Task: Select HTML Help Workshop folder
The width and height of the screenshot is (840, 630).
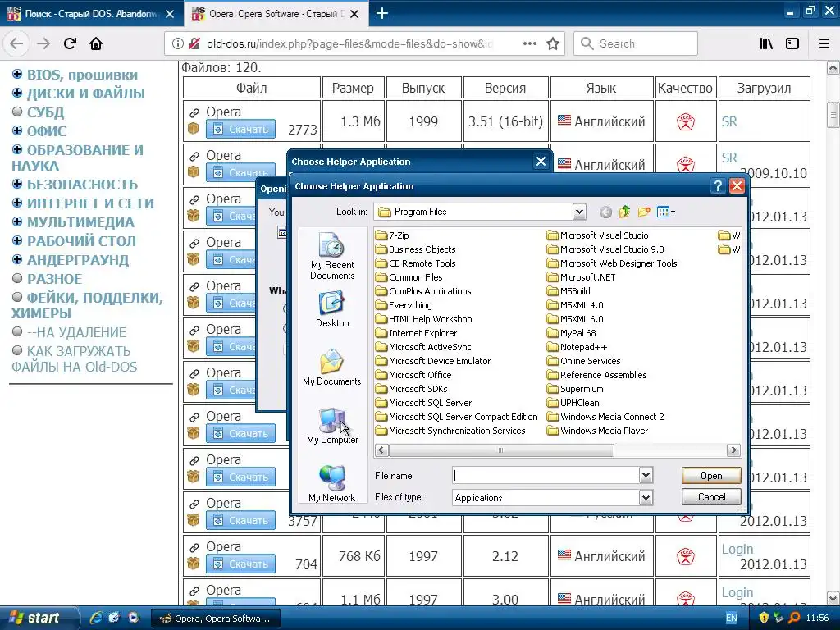Action: tap(424, 319)
